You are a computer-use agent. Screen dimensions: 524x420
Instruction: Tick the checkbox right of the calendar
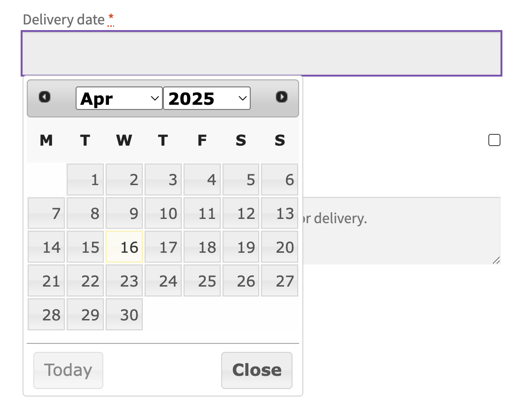coord(494,140)
